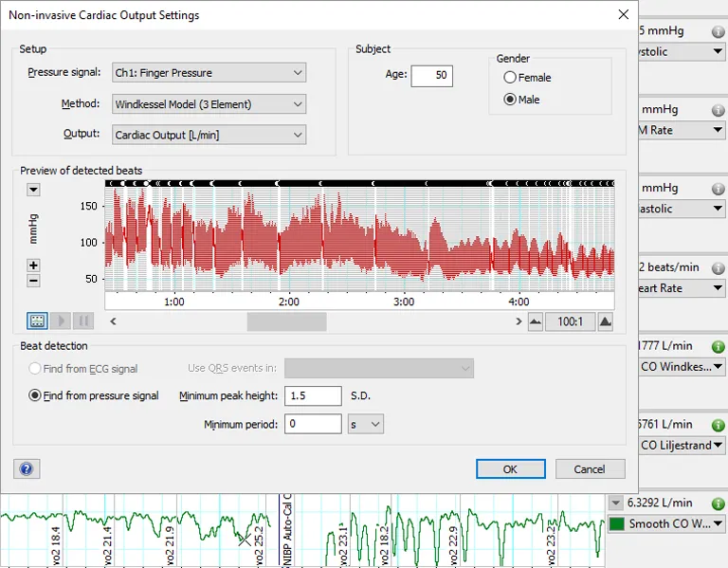Click the Minimum peak height input field
The width and height of the screenshot is (728, 568).
tap(312, 395)
